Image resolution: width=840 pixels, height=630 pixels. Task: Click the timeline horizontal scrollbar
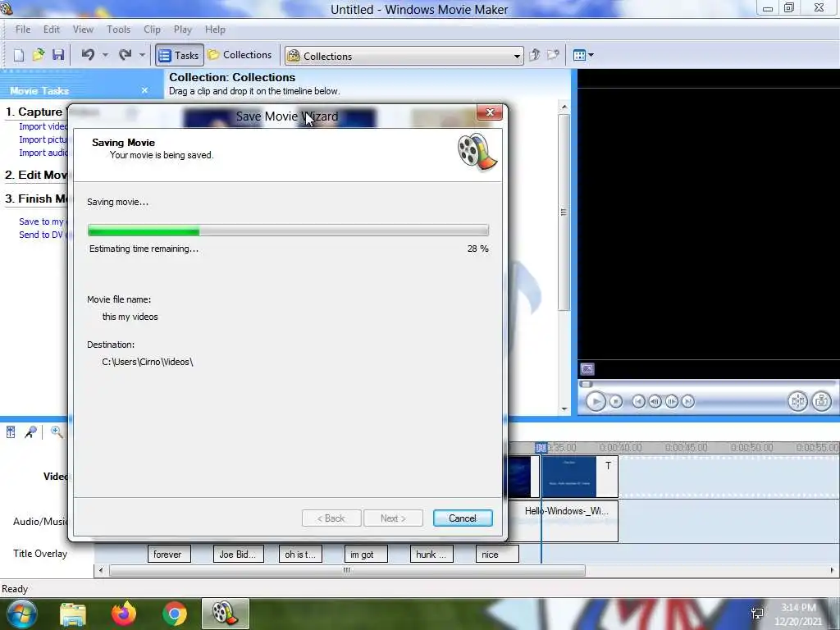pyautogui.click(x=347, y=571)
